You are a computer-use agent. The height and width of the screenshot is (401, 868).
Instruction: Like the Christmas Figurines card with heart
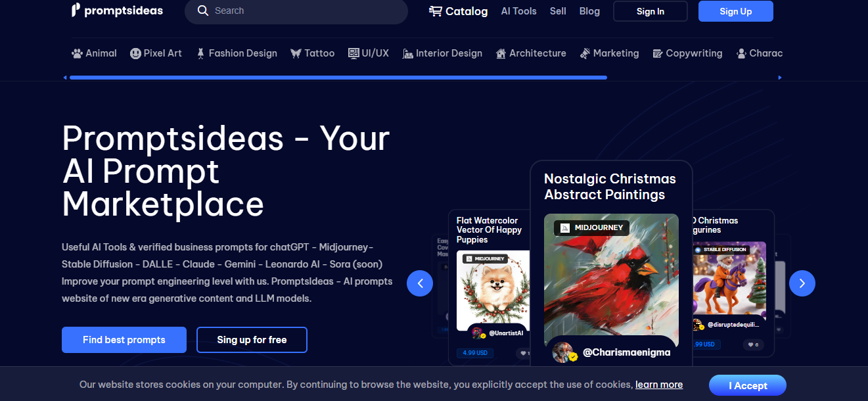tap(752, 344)
